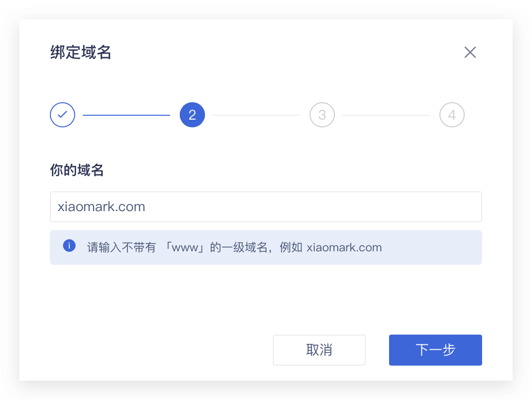Screen dimensions: 532x400
Task: Click the 绑定域名 dialog title
Action: coord(81,52)
